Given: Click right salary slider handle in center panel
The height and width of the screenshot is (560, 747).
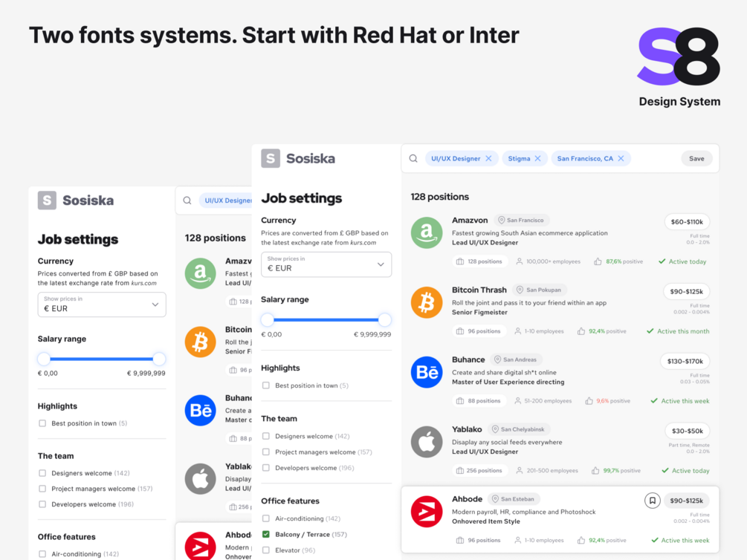Looking at the screenshot, I should (x=384, y=319).
